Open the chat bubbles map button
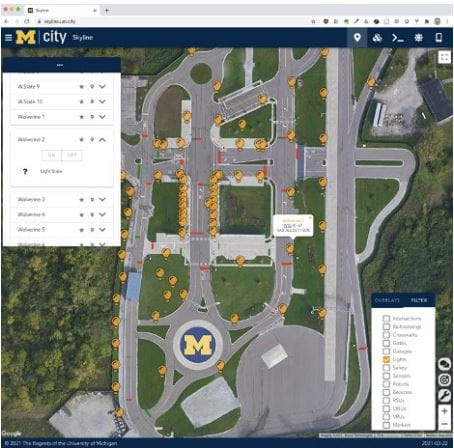Image resolution: width=454 pixels, height=448 pixels. pyautogui.click(x=444, y=364)
